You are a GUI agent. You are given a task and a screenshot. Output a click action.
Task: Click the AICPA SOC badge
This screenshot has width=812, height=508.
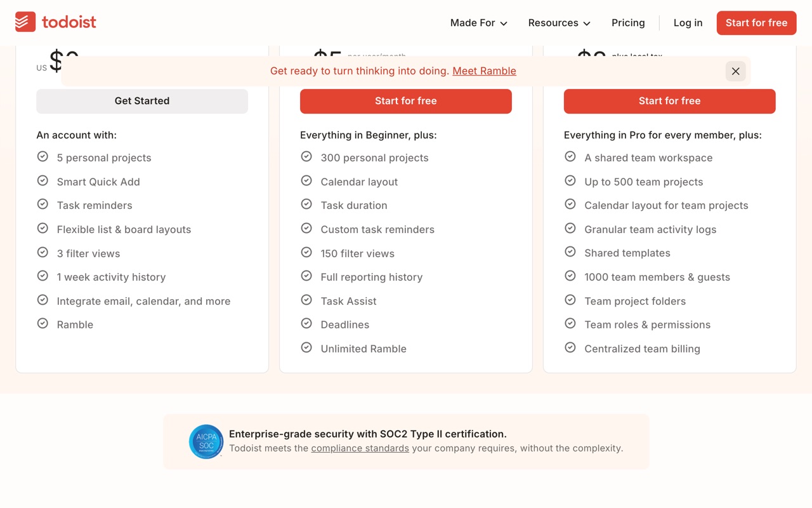[206, 441]
